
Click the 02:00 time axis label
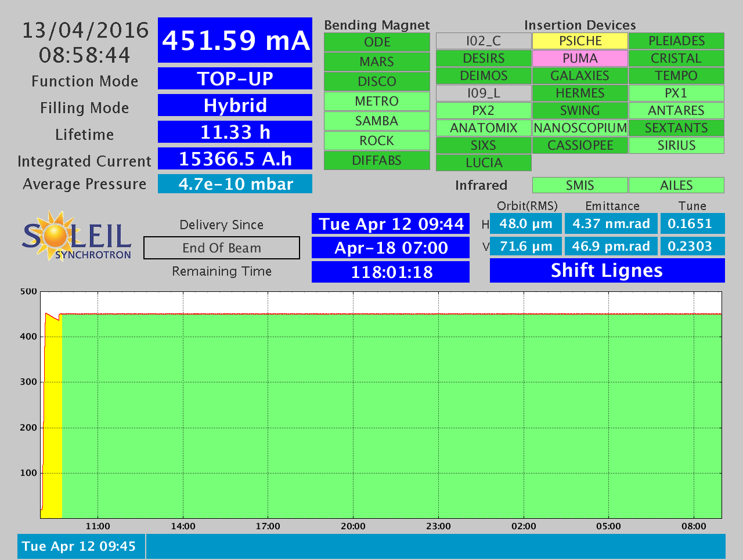(x=524, y=526)
